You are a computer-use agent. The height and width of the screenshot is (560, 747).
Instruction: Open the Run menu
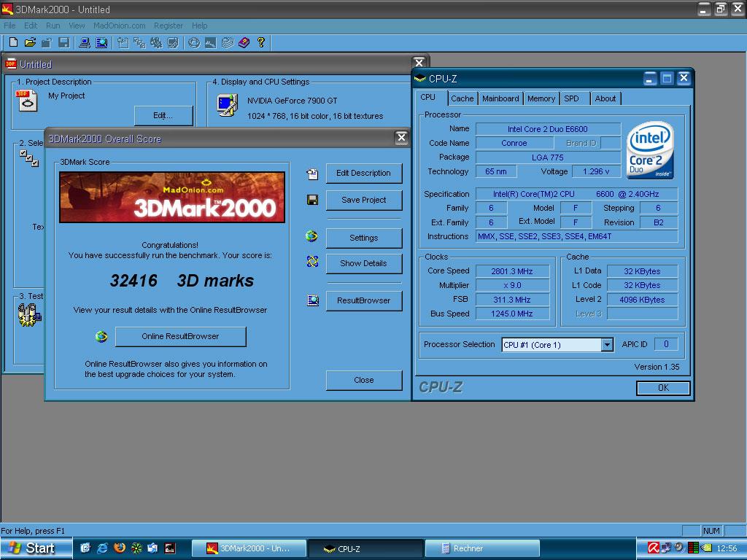[53, 26]
